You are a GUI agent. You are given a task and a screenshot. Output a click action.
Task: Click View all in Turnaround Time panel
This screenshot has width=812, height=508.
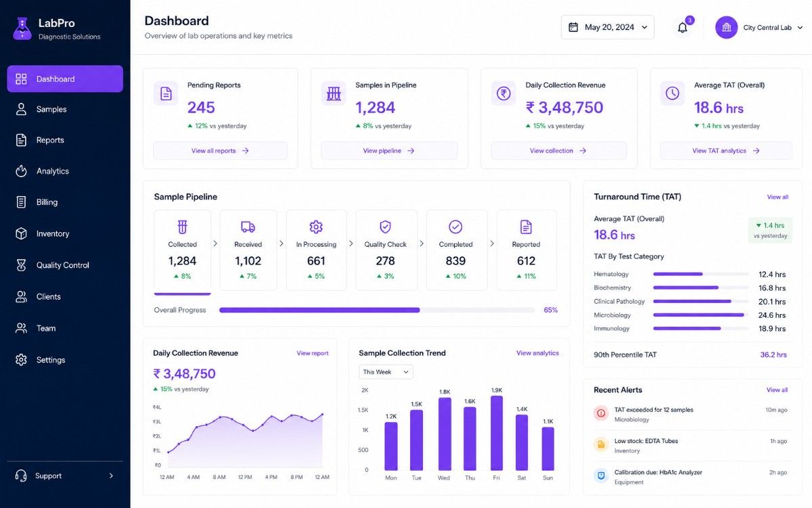tap(777, 197)
